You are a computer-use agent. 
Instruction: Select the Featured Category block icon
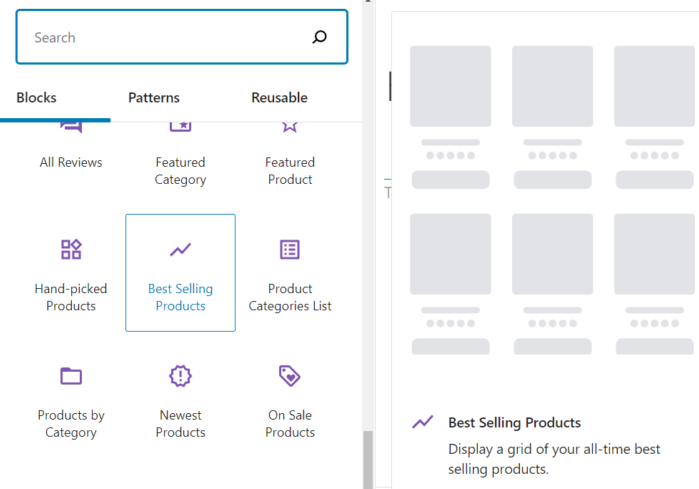[180, 127]
